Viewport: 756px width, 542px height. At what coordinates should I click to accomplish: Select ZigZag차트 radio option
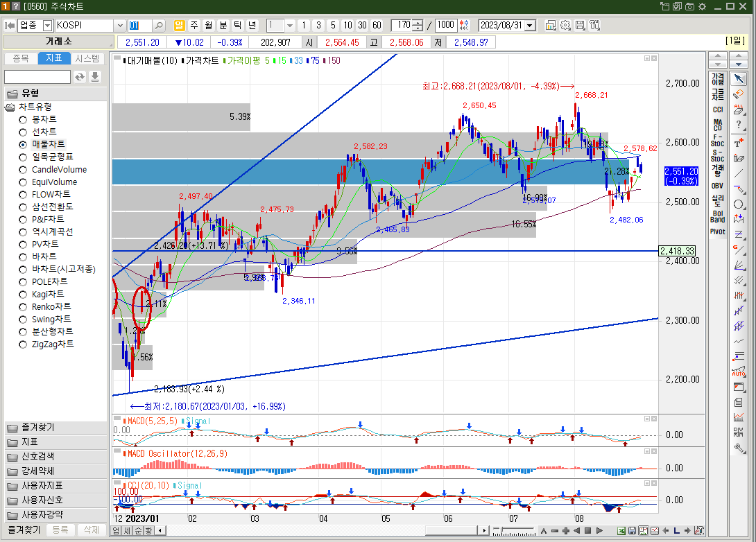point(23,344)
